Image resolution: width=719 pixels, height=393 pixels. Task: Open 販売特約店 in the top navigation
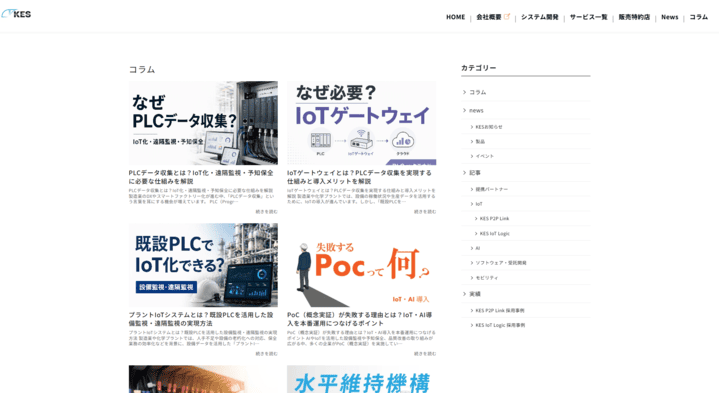click(634, 17)
